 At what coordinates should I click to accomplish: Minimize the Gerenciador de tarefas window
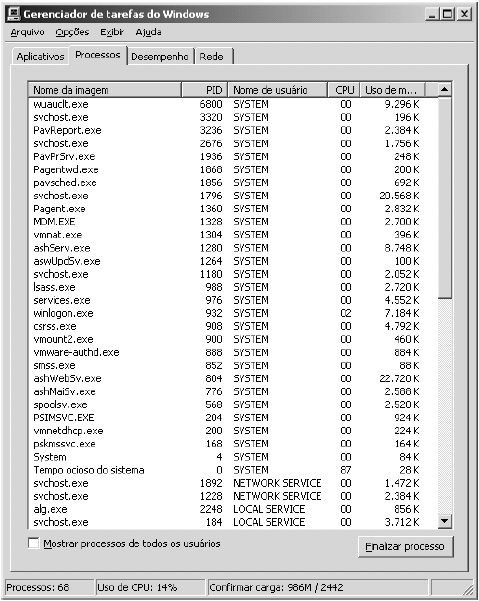click(432, 14)
